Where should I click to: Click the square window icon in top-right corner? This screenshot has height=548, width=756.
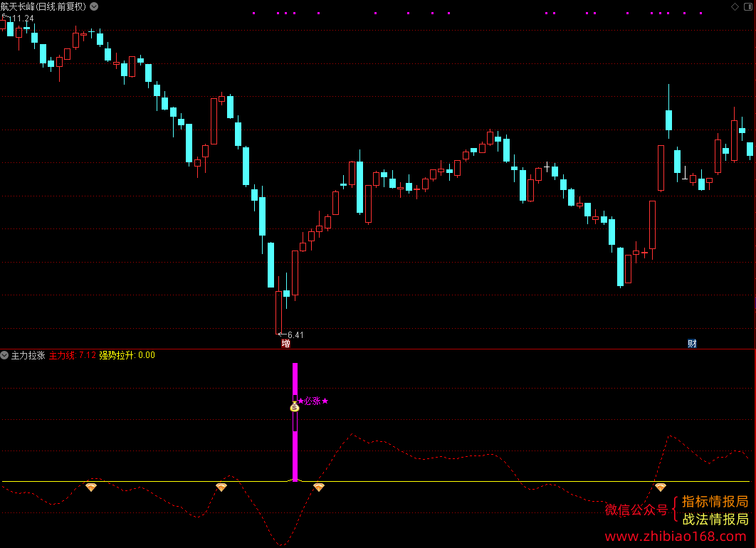click(748, 6)
